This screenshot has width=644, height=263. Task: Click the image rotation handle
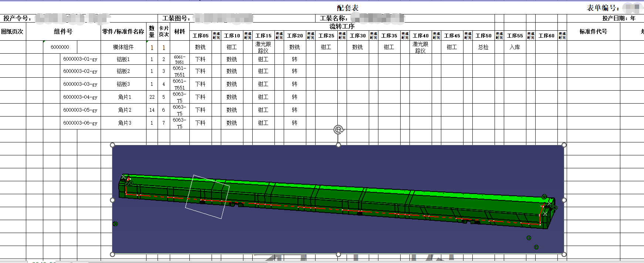point(339,130)
